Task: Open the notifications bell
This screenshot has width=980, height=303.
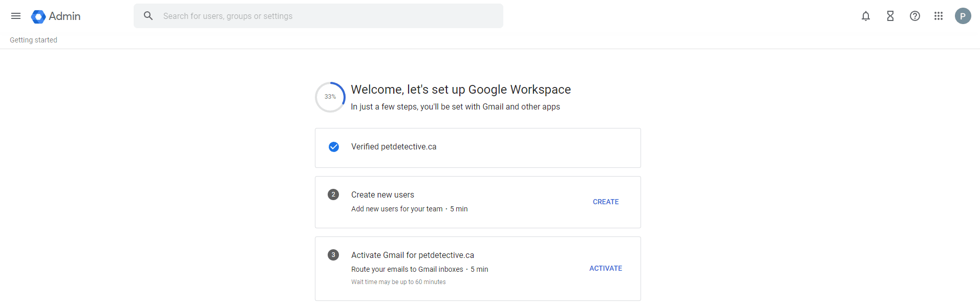Action: tap(865, 16)
